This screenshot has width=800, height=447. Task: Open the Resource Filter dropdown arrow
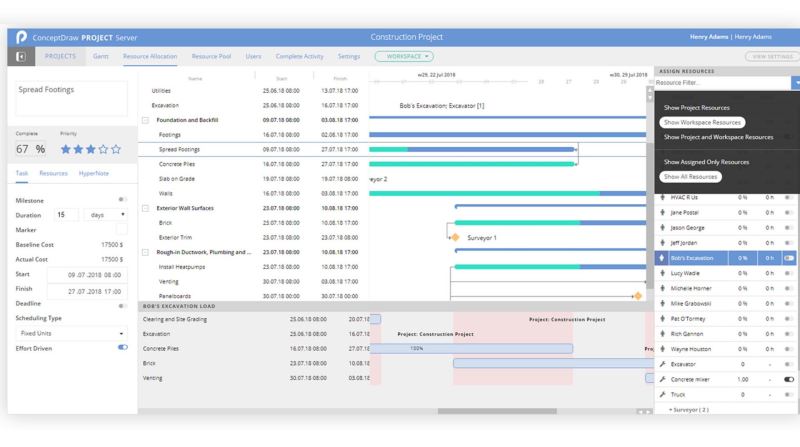(795, 83)
